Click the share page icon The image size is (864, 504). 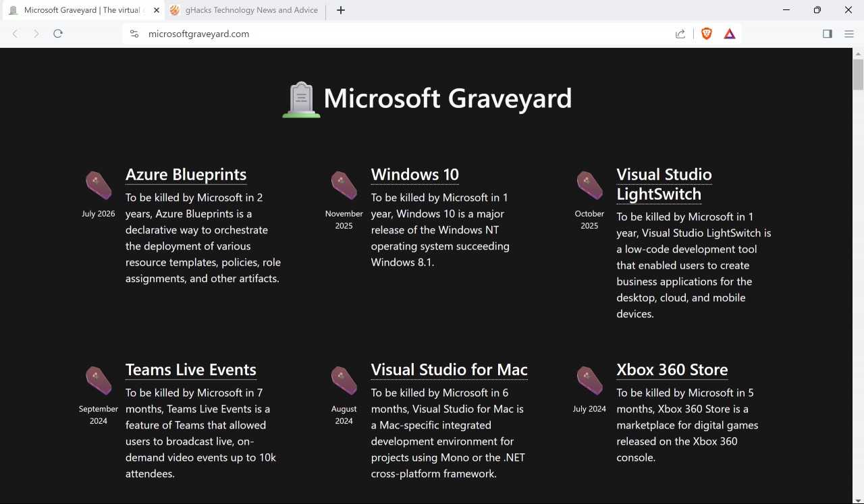tap(680, 34)
